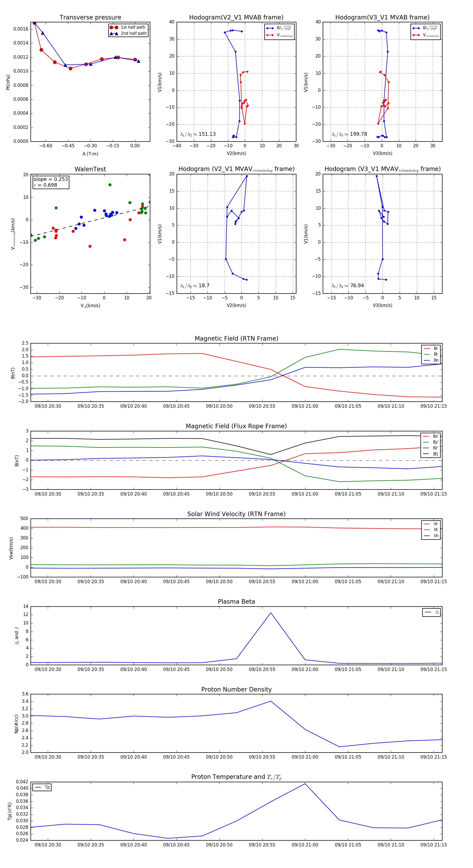Screen dimensions: 473x868
Task: Click the 'Vn' legend entry
Action: click(431, 536)
